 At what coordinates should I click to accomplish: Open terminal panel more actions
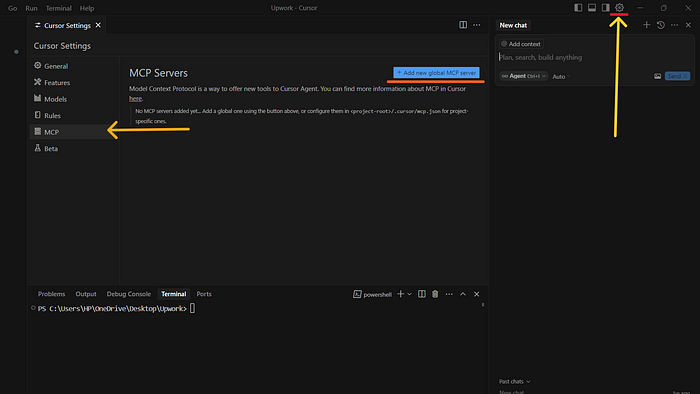[449, 294]
